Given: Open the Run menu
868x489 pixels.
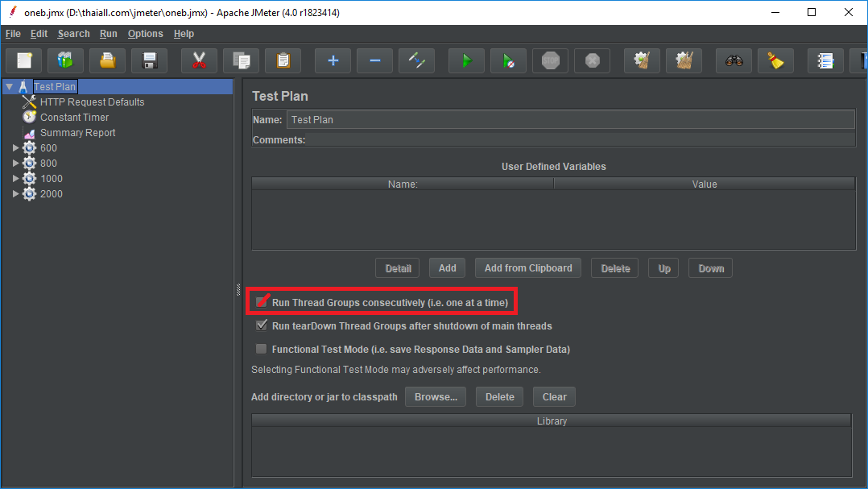Looking at the screenshot, I should 109,34.
